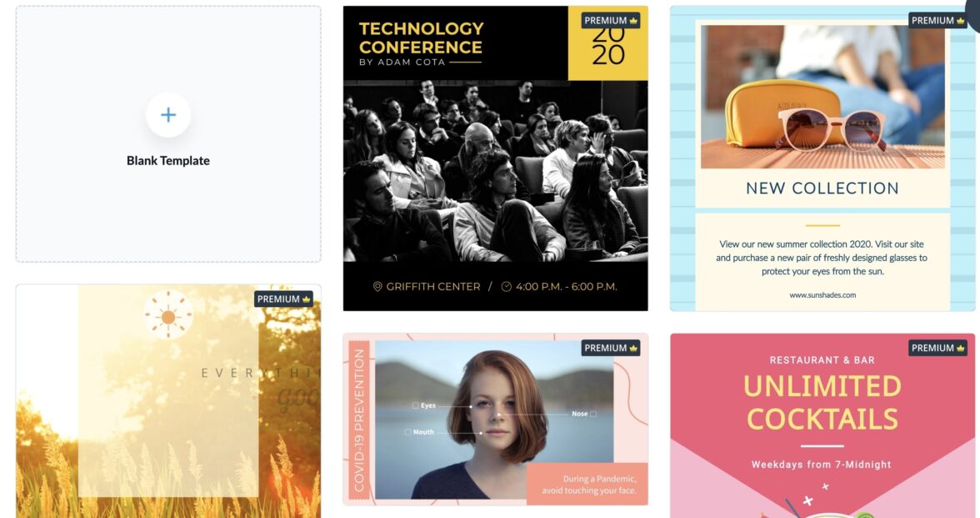
Task: Click the www.sunshades.com link text
Action: [x=822, y=294]
